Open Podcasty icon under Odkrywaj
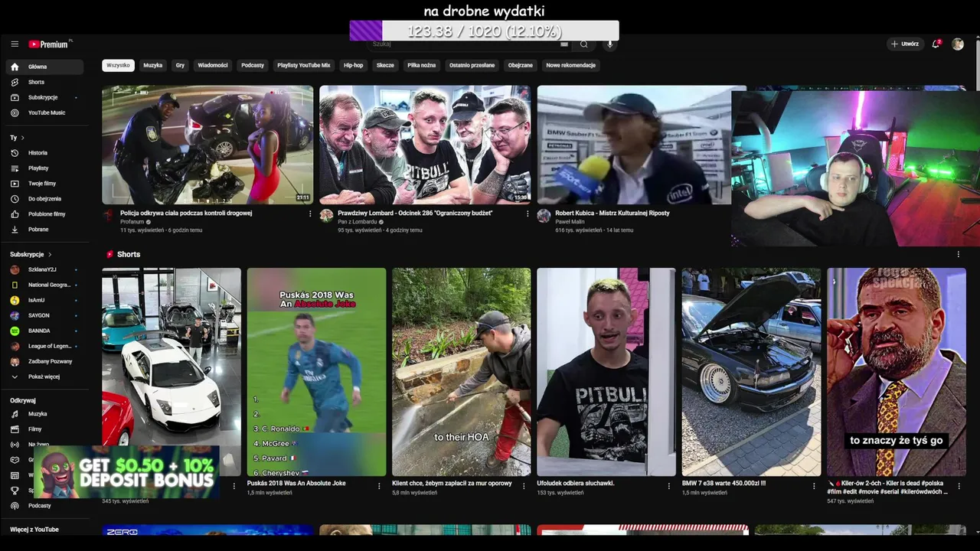The height and width of the screenshot is (551, 980). [15, 506]
